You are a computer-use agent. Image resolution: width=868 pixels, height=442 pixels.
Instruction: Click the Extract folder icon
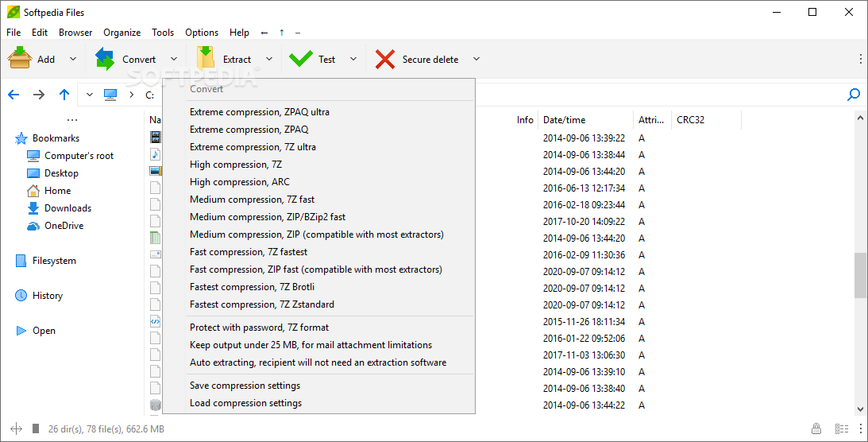click(206, 58)
